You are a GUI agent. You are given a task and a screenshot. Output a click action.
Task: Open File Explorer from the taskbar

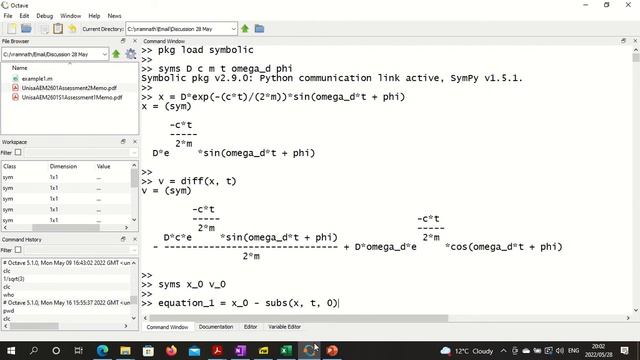pyautogui.click(x=125, y=351)
